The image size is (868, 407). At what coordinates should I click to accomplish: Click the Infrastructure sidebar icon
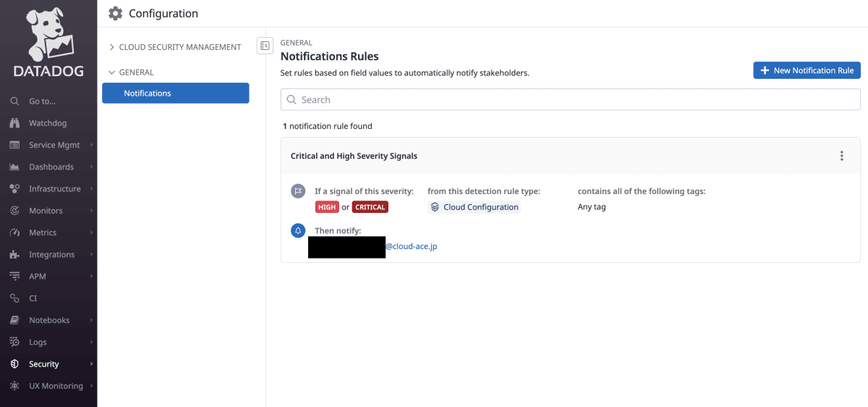pyautogui.click(x=14, y=189)
